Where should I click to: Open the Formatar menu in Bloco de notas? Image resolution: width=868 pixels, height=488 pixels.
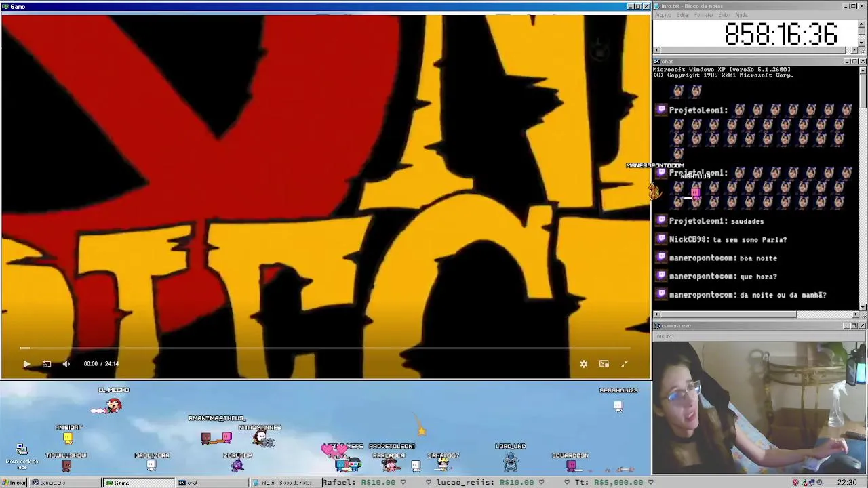click(x=704, y=15)
